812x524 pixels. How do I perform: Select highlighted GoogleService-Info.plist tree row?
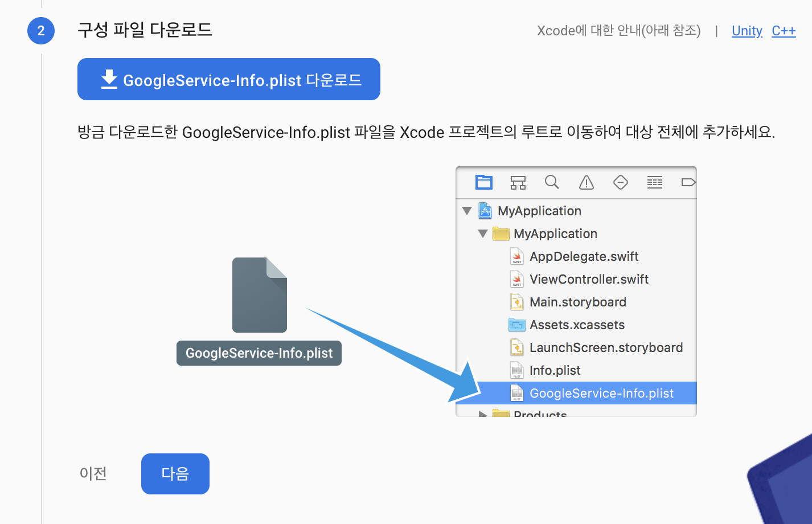click(576, 393)
